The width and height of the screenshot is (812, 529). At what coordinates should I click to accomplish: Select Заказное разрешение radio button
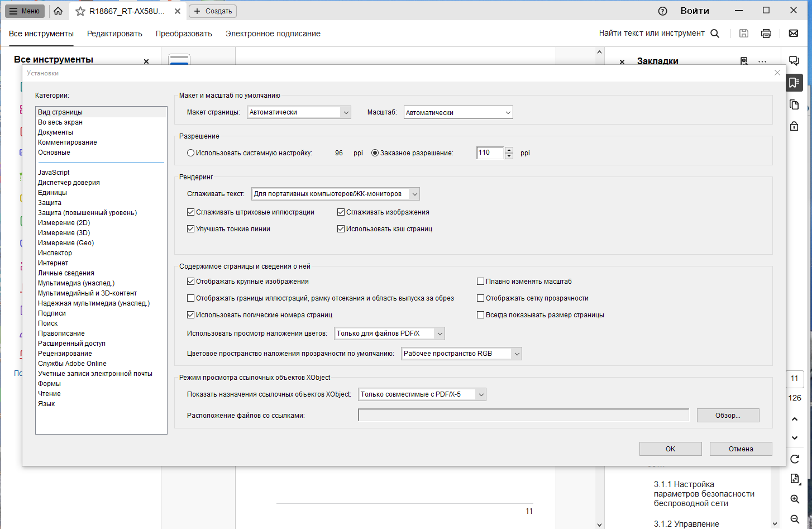375,153
